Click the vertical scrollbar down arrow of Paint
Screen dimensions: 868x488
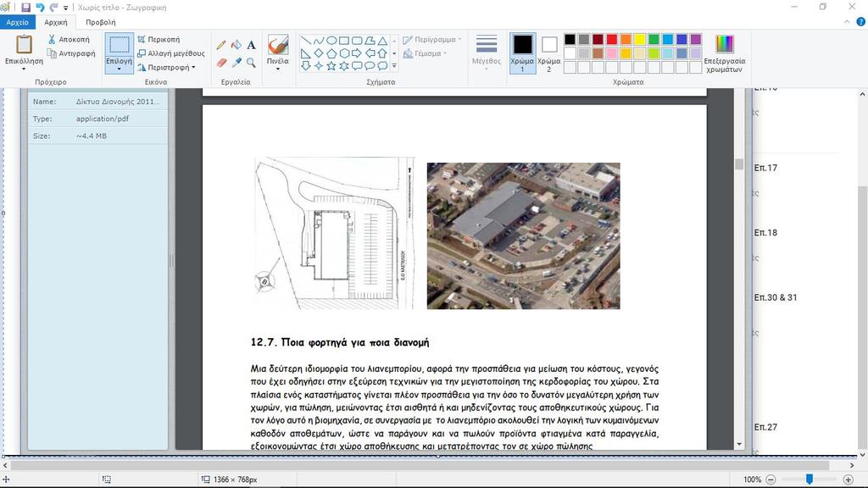point(862,455)
